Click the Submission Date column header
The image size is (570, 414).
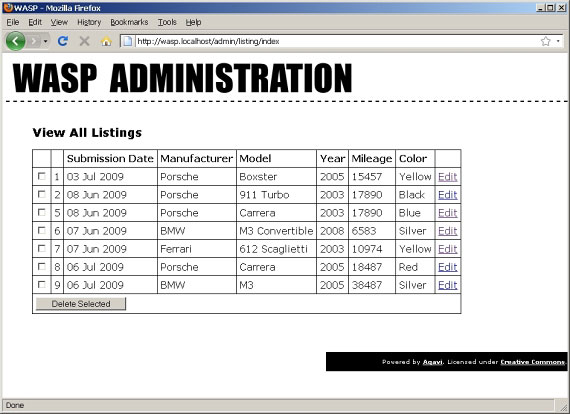110,158
